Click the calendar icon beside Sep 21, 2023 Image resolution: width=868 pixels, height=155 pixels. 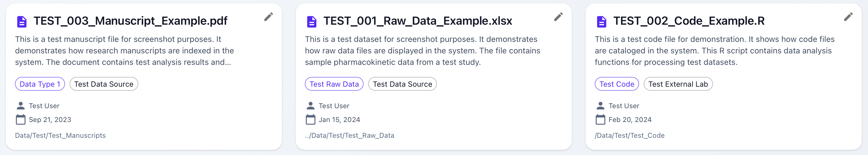[20, 120]
